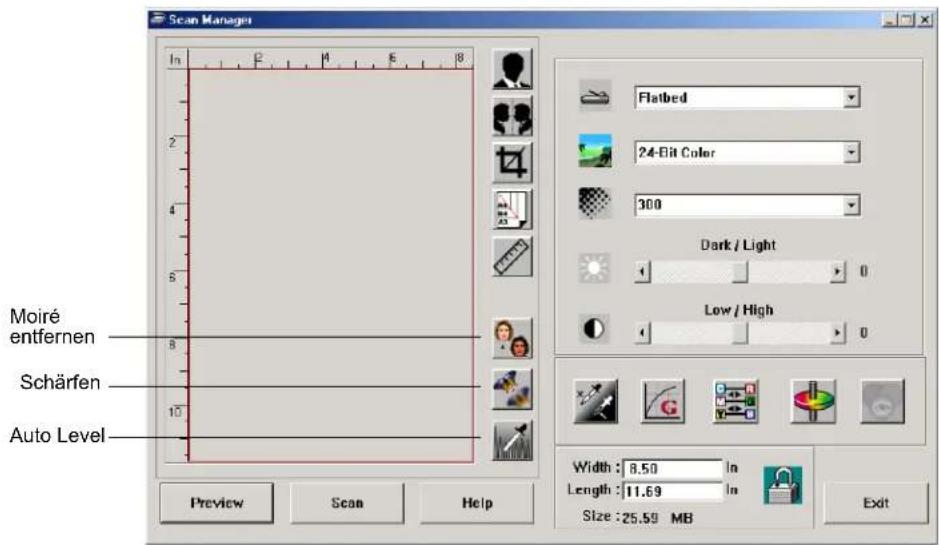This screenshot has width=939, height=545.
Task: Click the Scan button
Action: tap(347, 503)
